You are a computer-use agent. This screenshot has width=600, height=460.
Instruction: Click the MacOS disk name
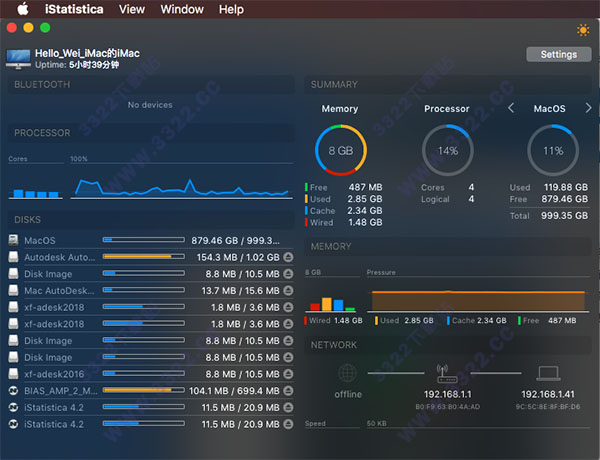click(x=40, y=240)
